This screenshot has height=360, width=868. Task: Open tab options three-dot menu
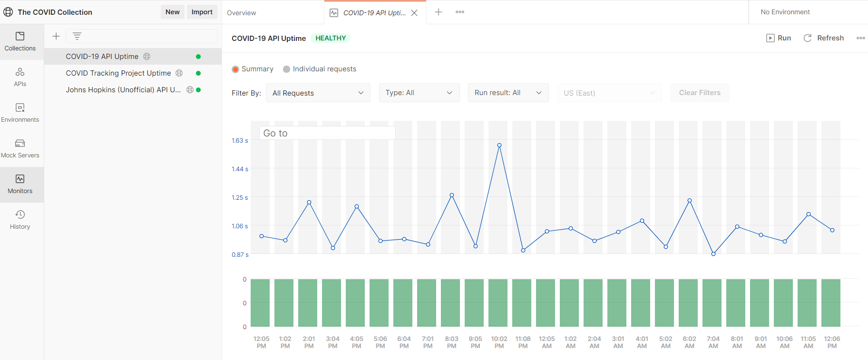(460, 12)
